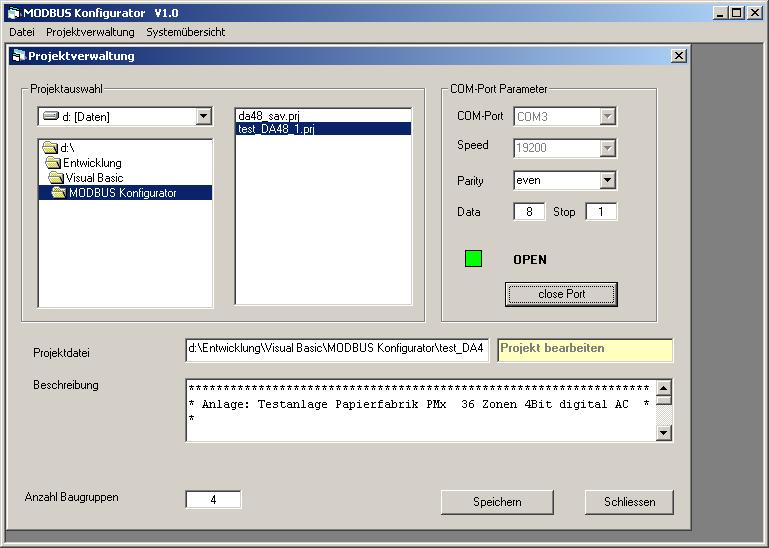Open the COM-Port dropdown arrow
The height and width of the screenshot is (548, 769).
pos(607,117)
